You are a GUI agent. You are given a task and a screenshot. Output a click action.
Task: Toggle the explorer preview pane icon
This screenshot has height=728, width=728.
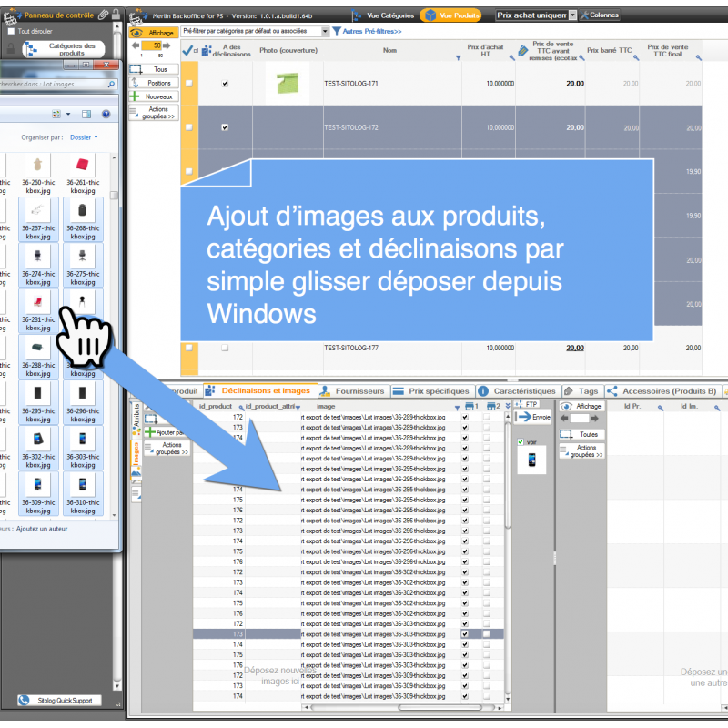(x=86, y=114)
